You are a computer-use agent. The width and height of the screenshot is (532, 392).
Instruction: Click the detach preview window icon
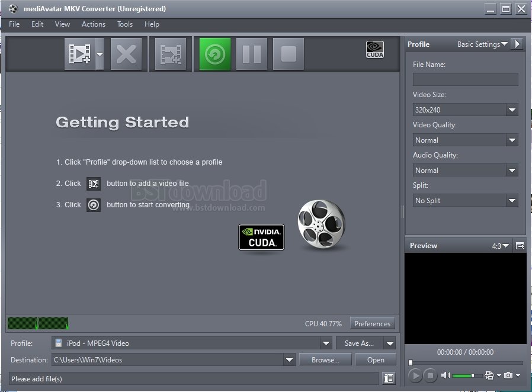pyautogui.click(x=520, y=246)
